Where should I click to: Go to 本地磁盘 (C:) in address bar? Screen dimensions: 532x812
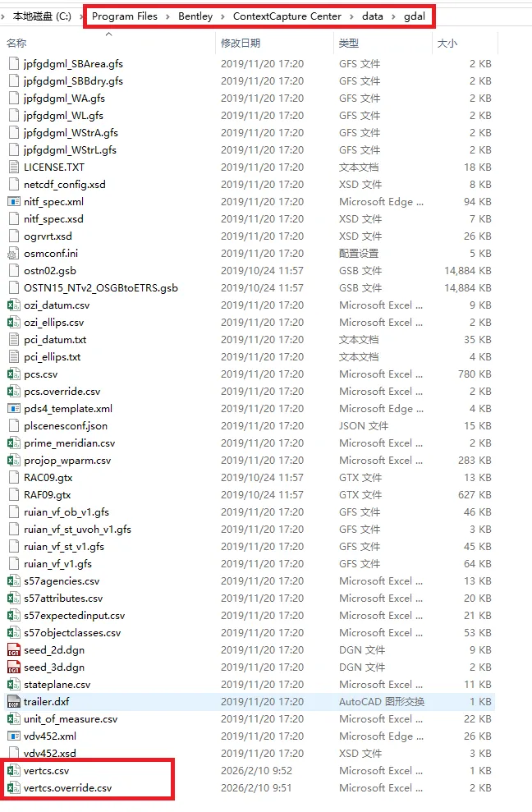42,16
